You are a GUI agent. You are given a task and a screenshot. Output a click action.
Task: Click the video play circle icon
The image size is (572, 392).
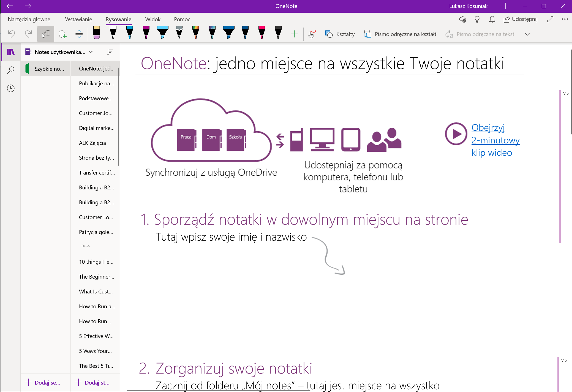pos(456,134)
